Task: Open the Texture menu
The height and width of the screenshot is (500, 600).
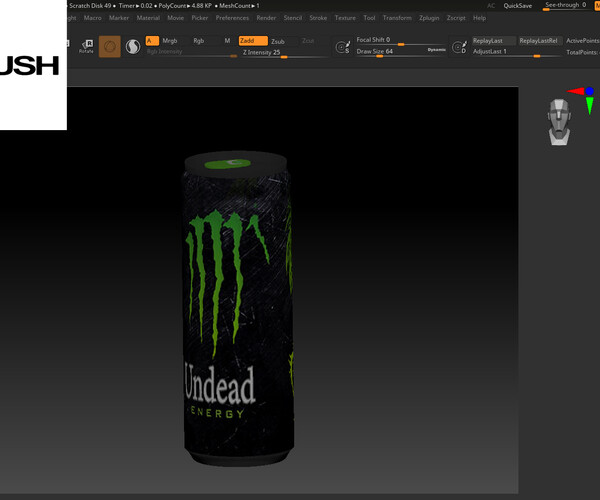Action: [x=345, y=18]
